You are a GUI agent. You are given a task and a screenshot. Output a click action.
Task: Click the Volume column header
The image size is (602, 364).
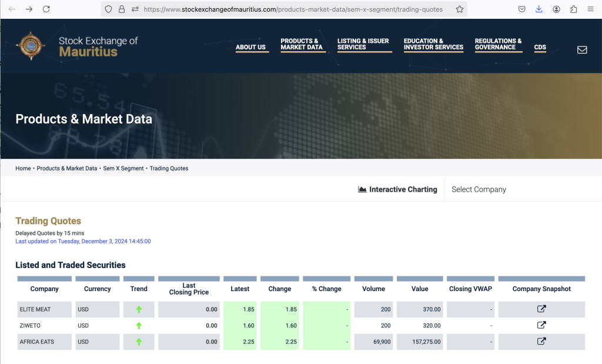point(373,289)
